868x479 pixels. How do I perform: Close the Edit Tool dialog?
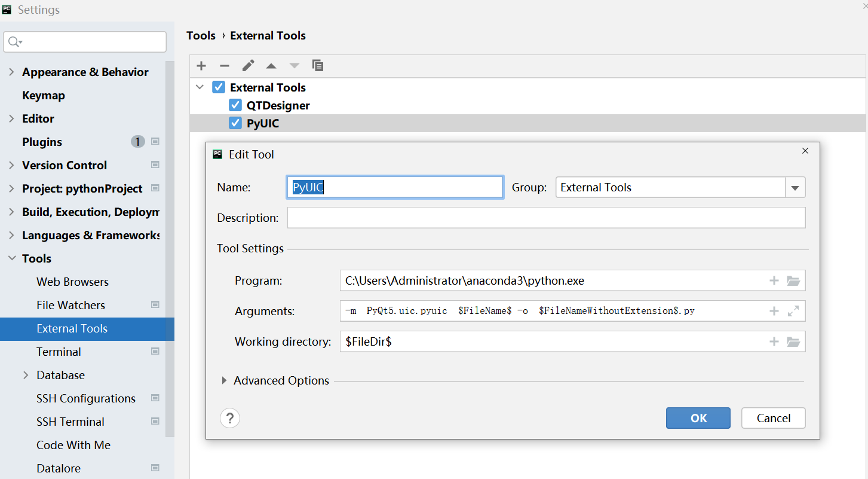point(805,151)
